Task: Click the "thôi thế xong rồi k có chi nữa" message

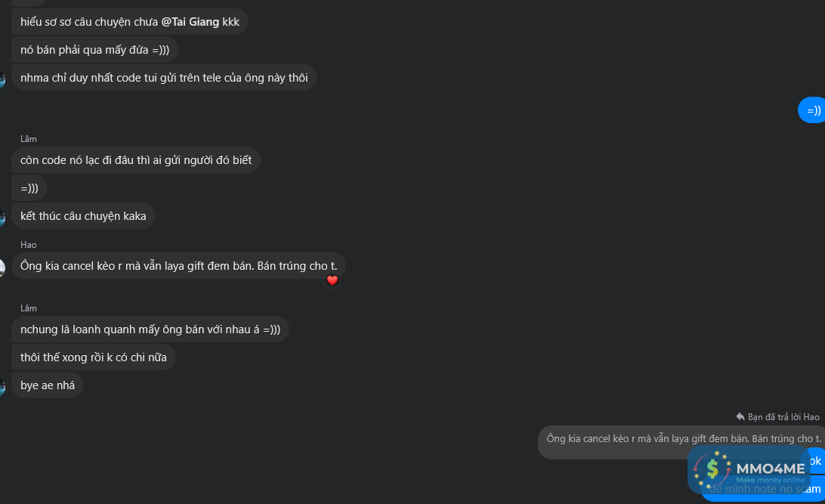Action: tap(94, 357)
